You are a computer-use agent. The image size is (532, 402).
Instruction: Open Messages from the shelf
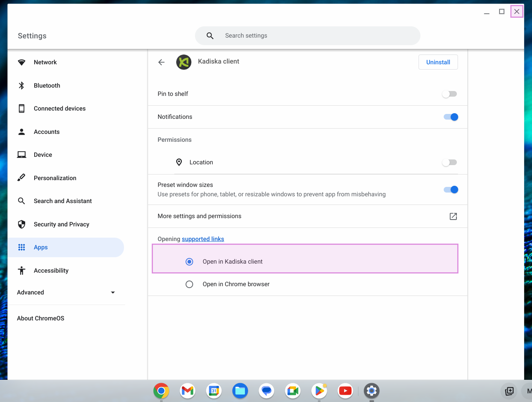266,391
